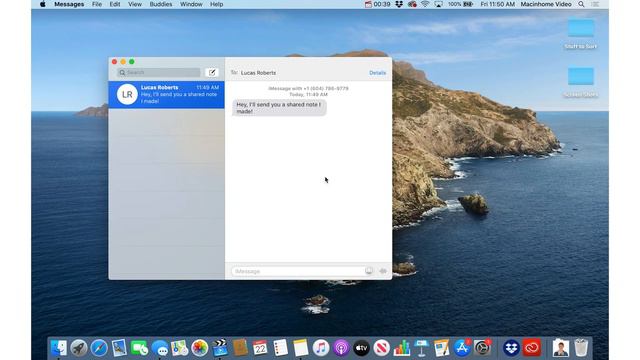640x360 pixels.
Task: Open Numbers bar chart icon in Dock
Action: point(402,348)
